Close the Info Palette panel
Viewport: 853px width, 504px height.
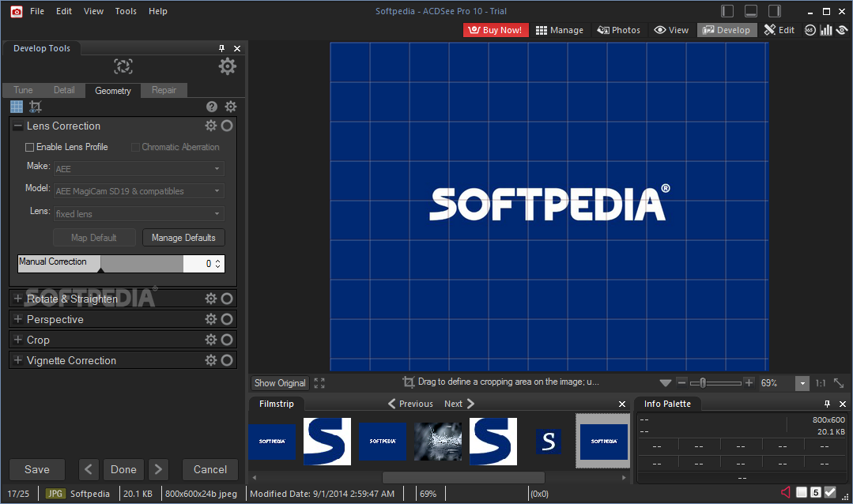[843, 404]
